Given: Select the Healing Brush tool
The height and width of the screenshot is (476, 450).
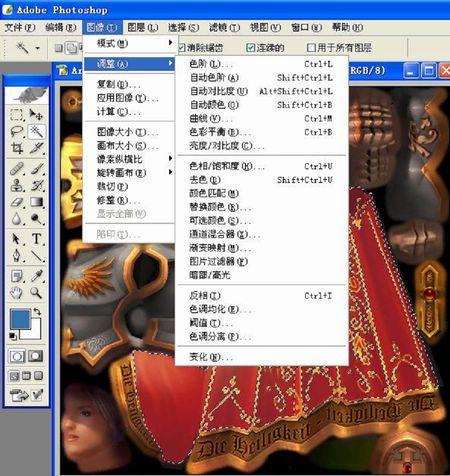Looking at the screenshot, I should coord(16,169).
